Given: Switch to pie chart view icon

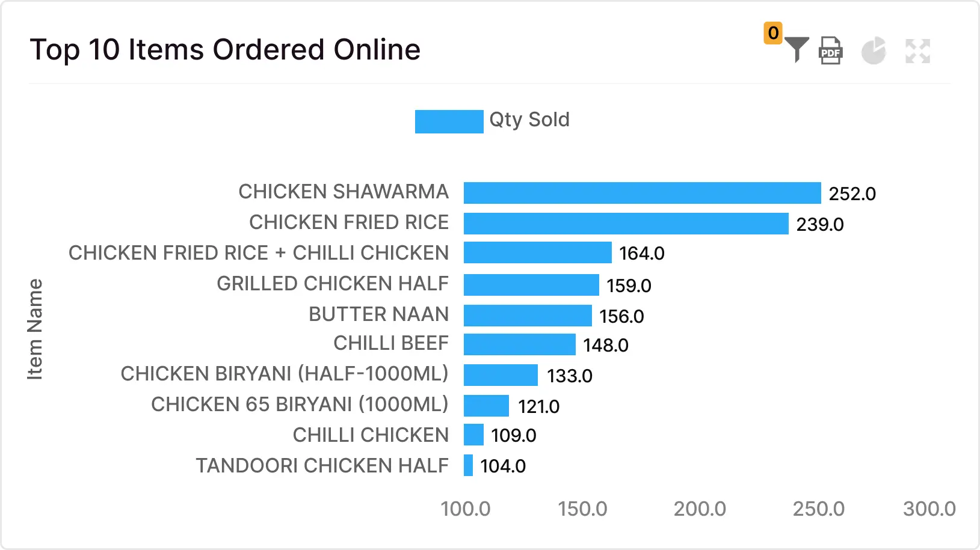Looking at the screenshot, I should pyautogui.click(x=874, y=50).
